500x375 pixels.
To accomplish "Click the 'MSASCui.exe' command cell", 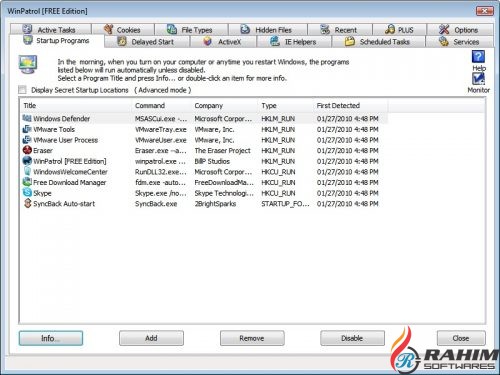I will coord(161,119).
